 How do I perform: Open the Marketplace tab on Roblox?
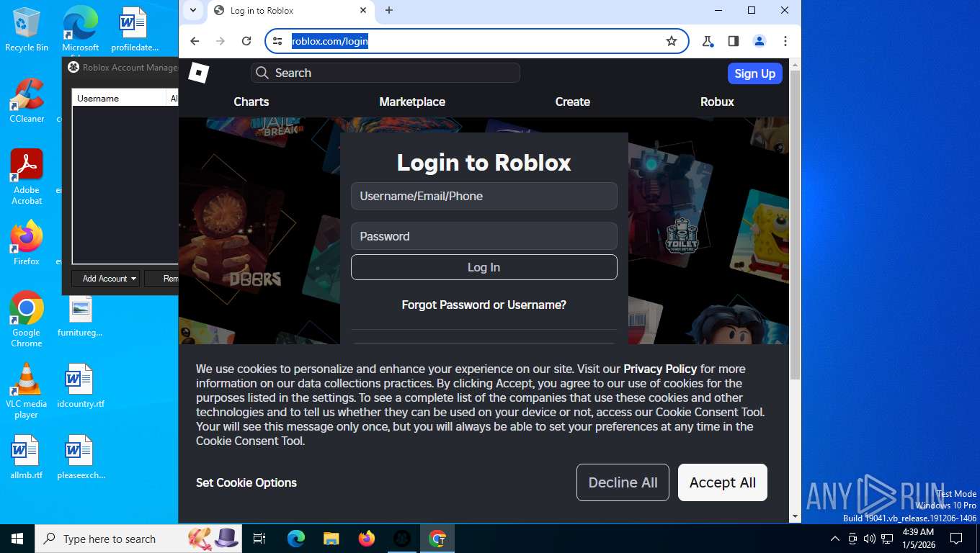click(412, 102)
